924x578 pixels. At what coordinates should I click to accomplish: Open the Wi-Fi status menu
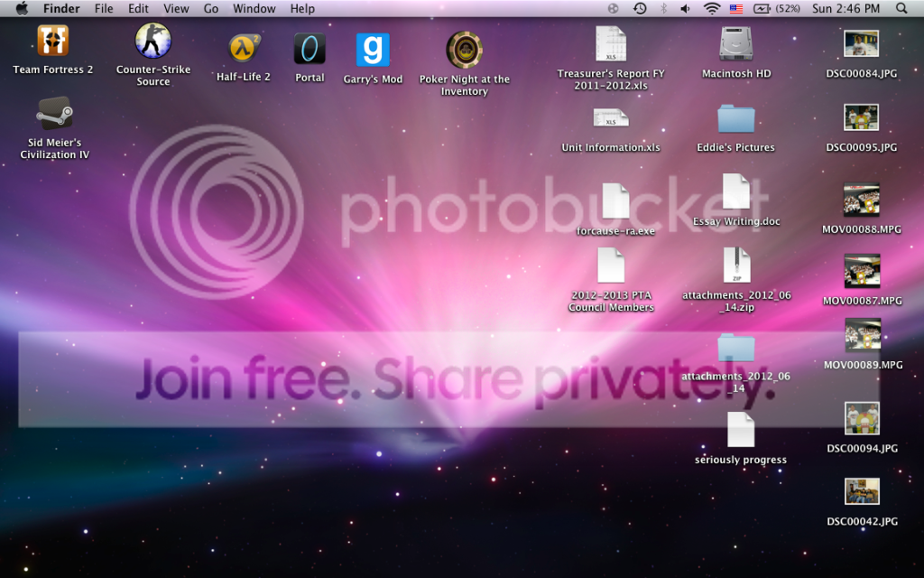point(712,8)
